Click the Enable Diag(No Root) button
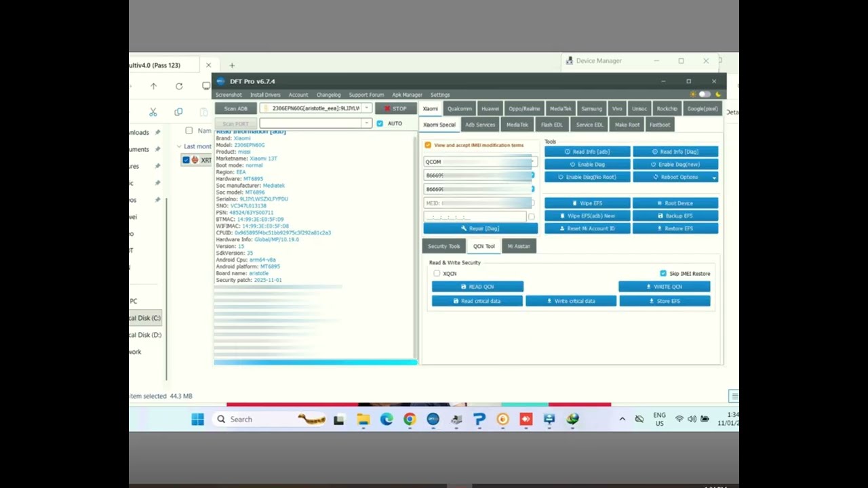 tap(587, 177)
